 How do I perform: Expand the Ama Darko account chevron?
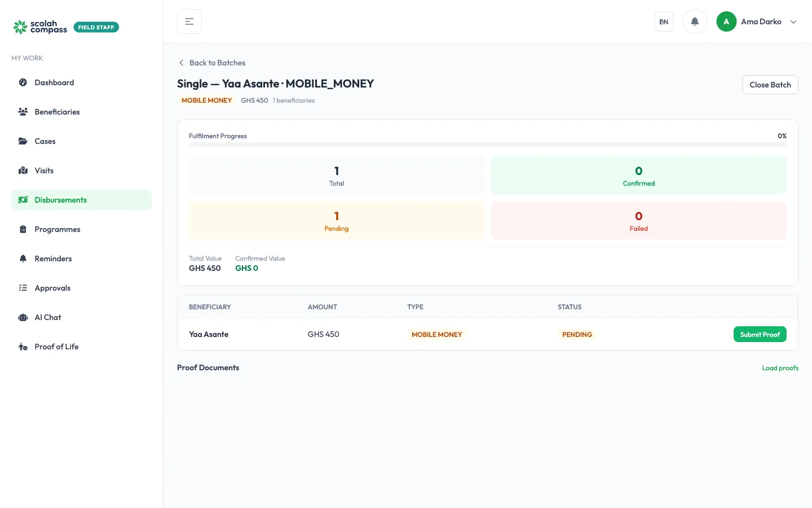click(793, 22)
